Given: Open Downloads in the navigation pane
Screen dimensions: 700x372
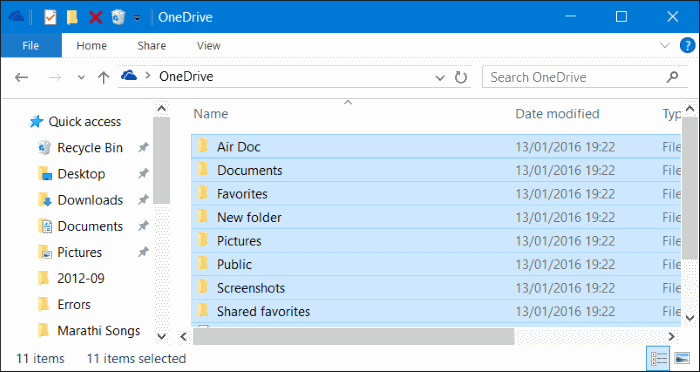Looking at the screenshot, I should coord(90,200).
